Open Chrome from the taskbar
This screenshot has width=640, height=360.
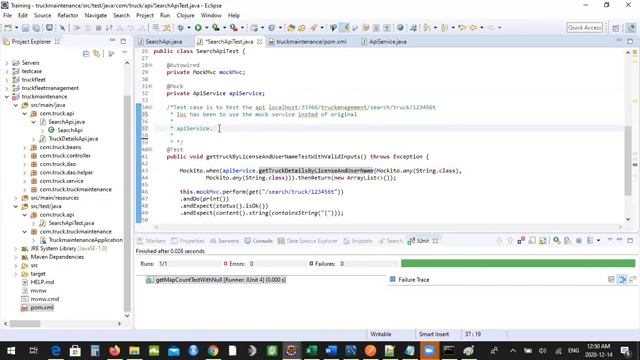tap(213, 351)
